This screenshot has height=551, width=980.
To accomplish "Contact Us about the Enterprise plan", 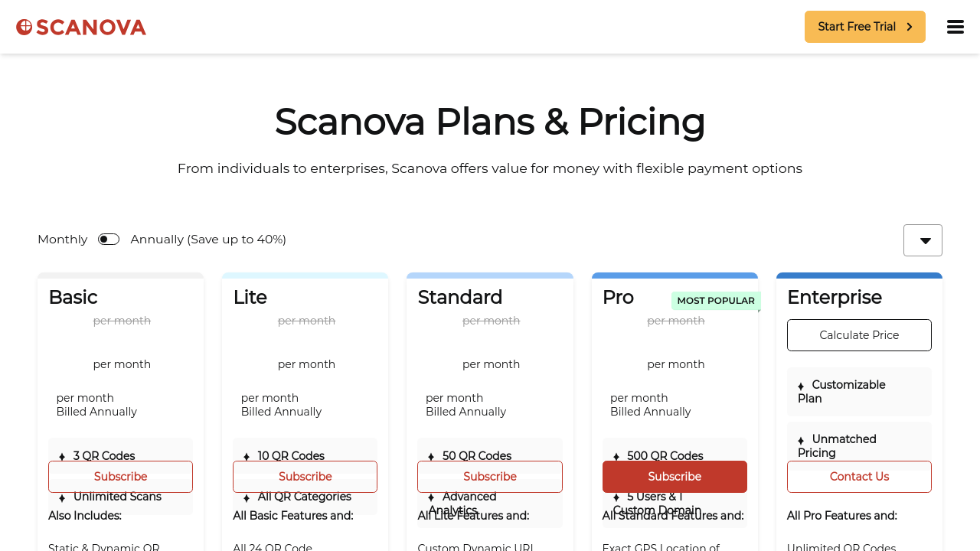I will (x=859, y=476).
